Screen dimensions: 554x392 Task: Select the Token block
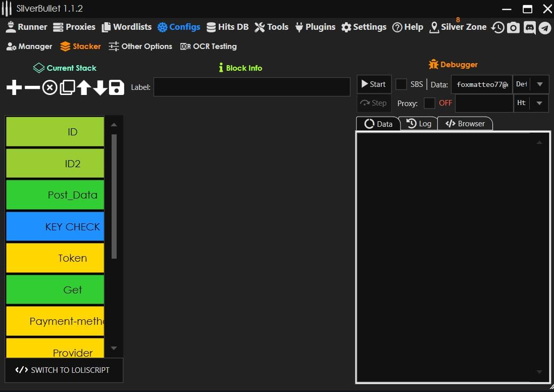tap(55, 258)
